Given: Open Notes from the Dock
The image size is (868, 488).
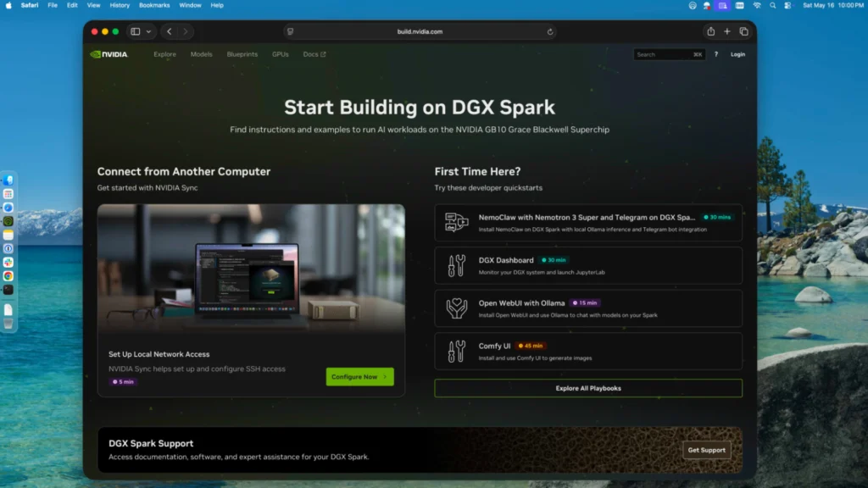Looking at the screenshot, I should (x=8, y=236).
